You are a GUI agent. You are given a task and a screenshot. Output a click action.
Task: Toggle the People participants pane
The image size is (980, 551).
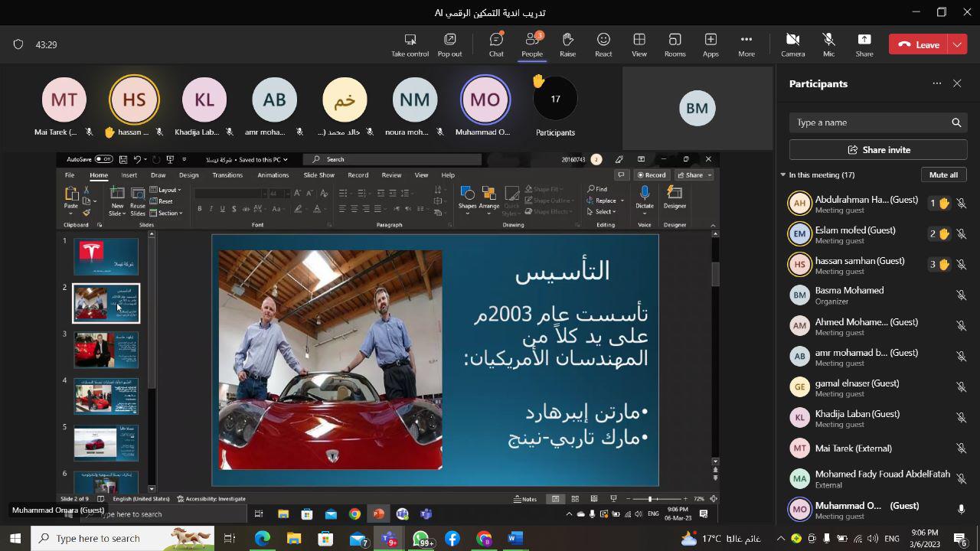click(x=532, y=44)
